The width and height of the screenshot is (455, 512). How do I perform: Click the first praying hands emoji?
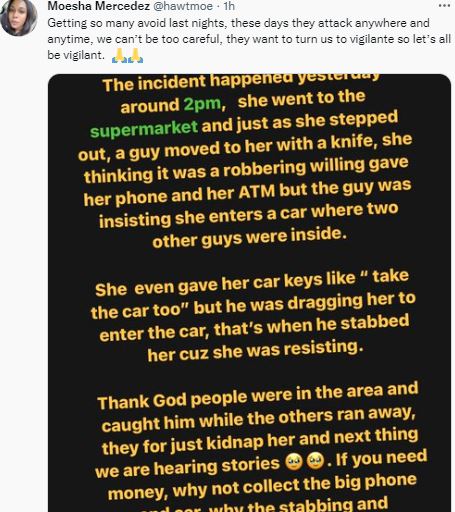[x=119, y=55]
